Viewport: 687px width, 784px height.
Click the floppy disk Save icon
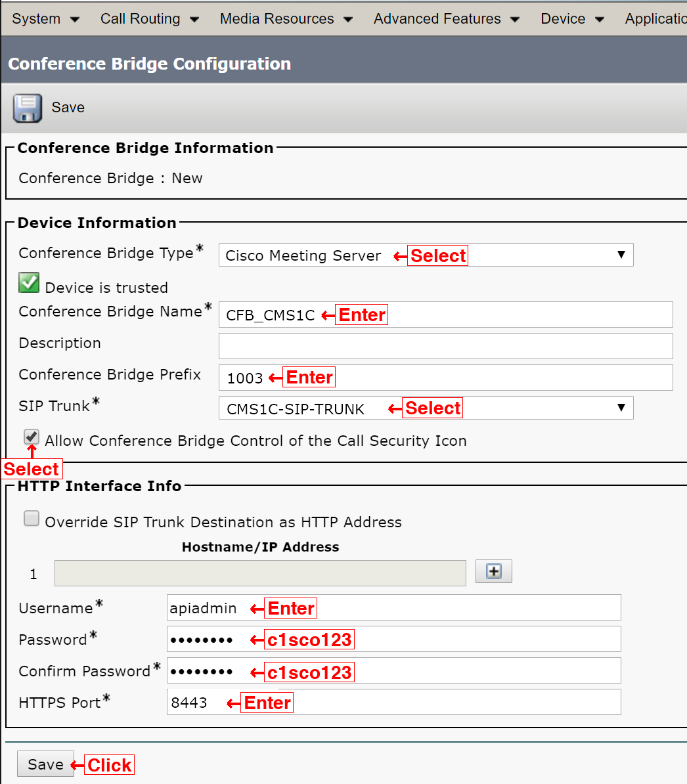(x=28, y=108)
